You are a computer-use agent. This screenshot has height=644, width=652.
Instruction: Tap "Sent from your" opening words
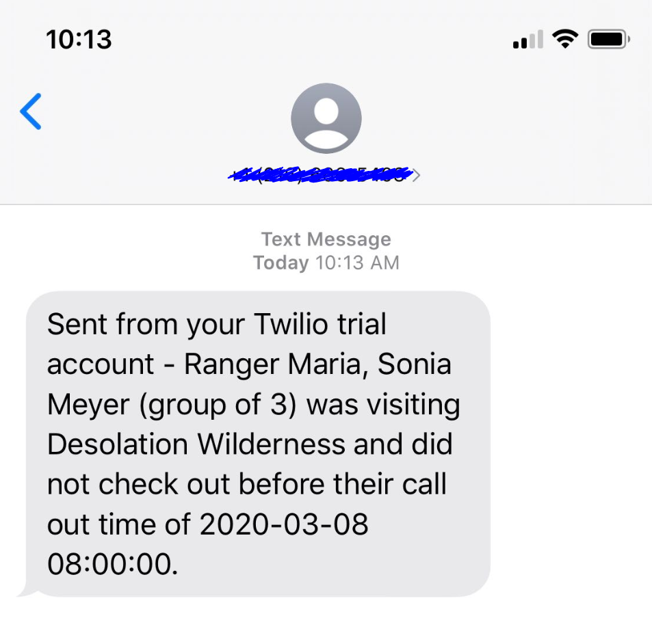(x=146, y=325)
